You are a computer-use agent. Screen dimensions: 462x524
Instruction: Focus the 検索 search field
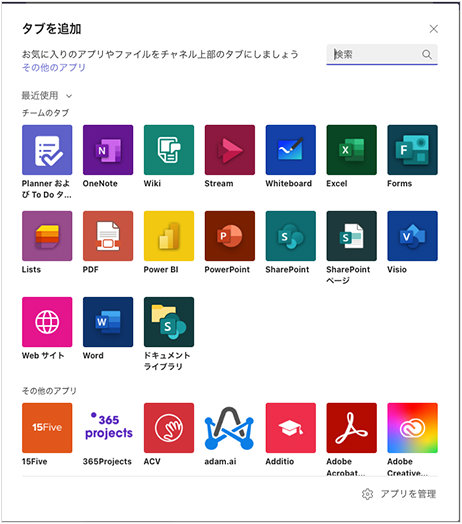pyautogui.click(x=382, y=54)
